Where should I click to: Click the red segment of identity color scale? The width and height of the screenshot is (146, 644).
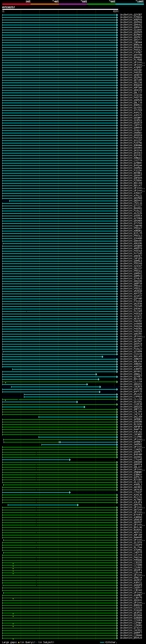click(x=16, y=4)
